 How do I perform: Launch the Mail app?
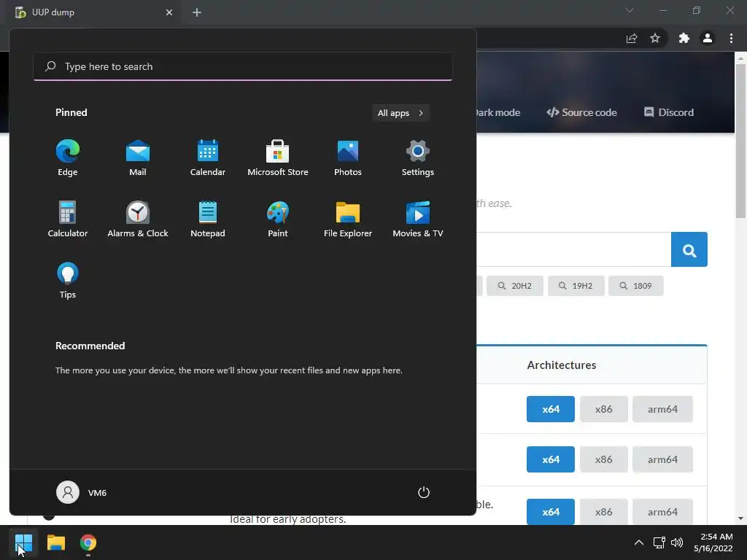coord(138,158)
